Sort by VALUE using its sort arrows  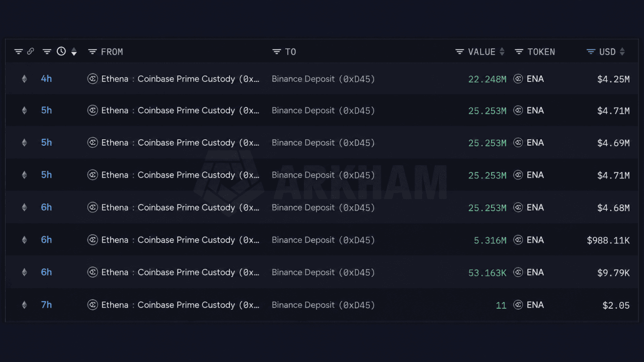(x=501, y=51)
